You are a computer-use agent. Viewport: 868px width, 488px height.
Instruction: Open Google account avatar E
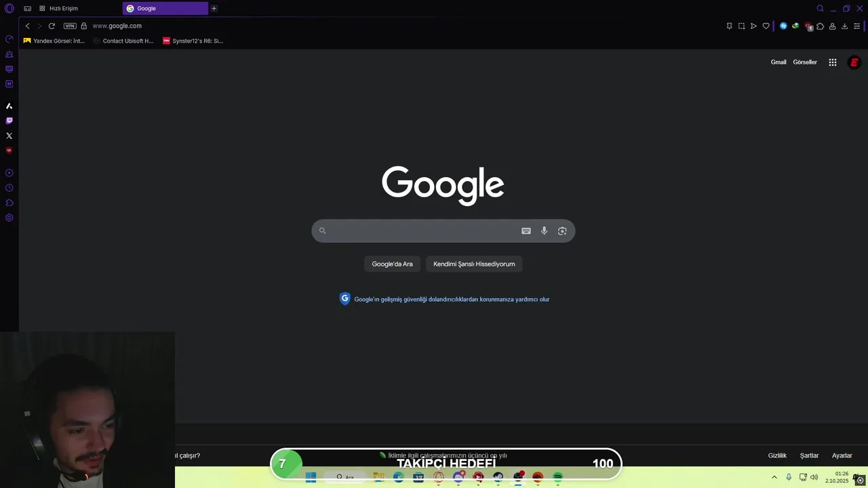tap(854, 62)
